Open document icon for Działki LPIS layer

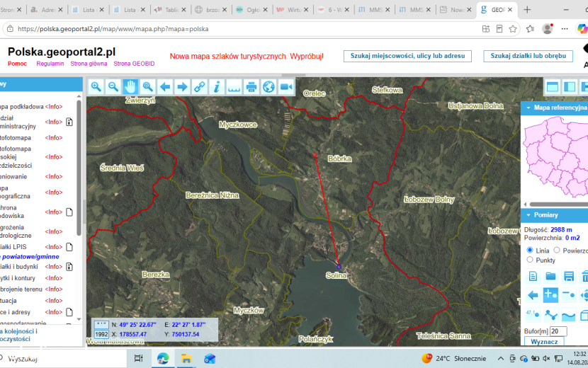[69, 247]
